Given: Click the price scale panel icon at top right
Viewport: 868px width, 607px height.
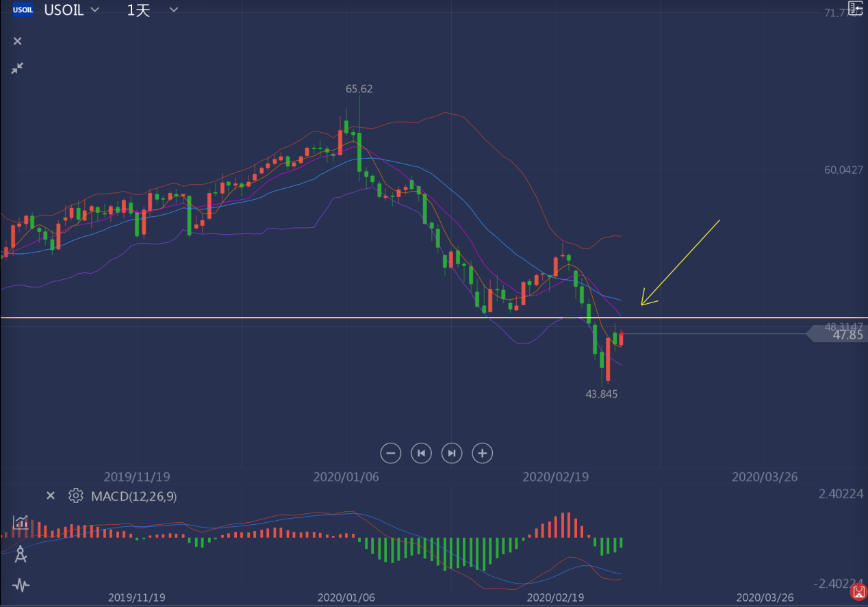Looking at the screenshot, I should [x=856, y=8].
